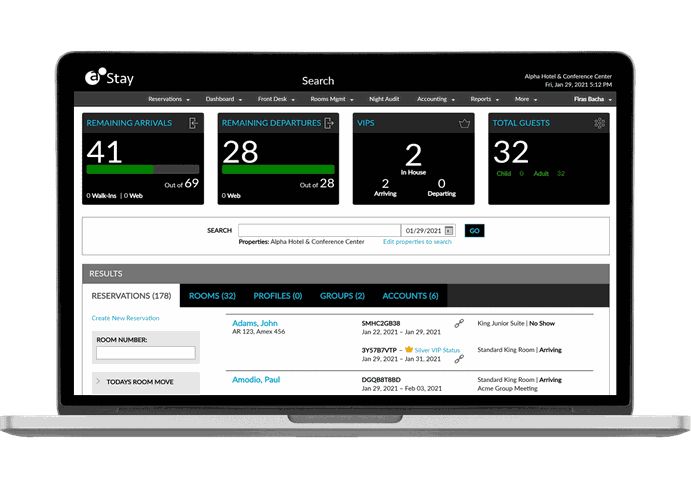Click the aStay logo

[x=109, y=77]
